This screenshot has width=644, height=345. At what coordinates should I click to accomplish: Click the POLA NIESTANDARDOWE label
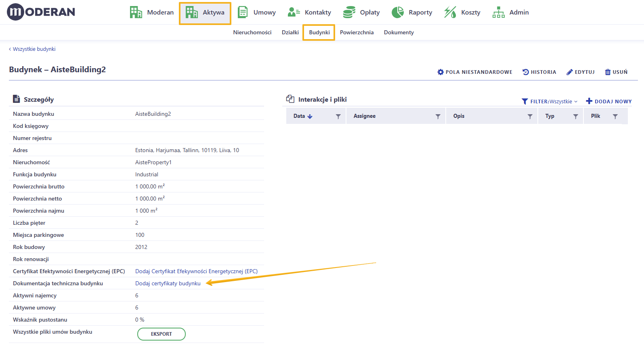coord(479,72)
